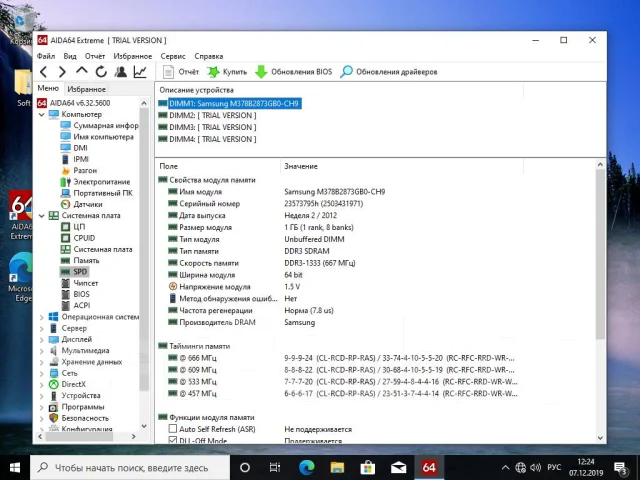Image resolution: width=640 pixels, height=480 pixels.
Task: Select Имя компьютера in the tree
Action: (97, 137)
